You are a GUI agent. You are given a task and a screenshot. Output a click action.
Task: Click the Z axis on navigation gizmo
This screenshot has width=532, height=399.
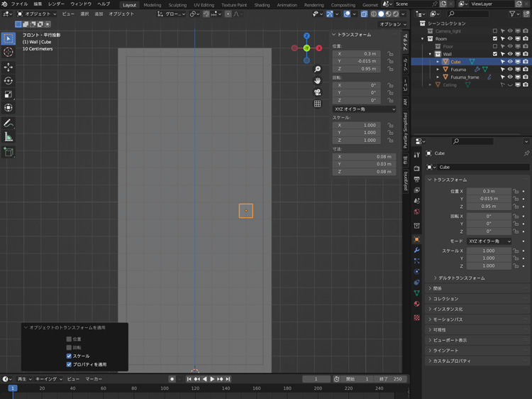pos(306,35)
